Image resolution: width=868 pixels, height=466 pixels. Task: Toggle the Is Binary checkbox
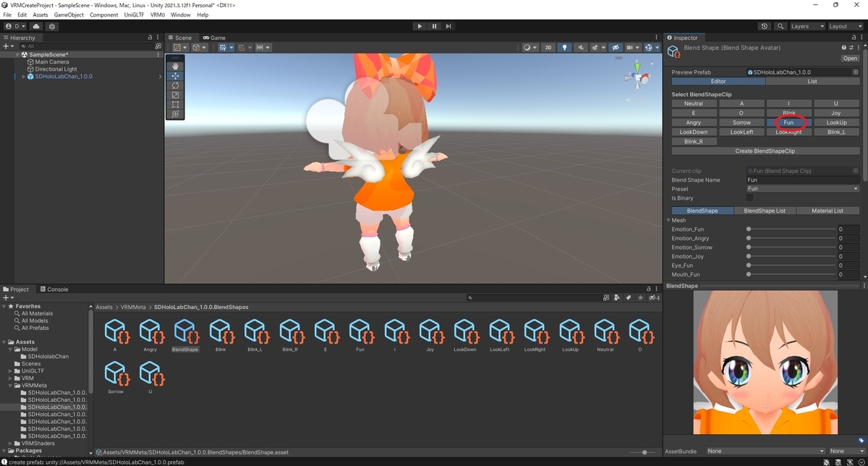(749, 198)
